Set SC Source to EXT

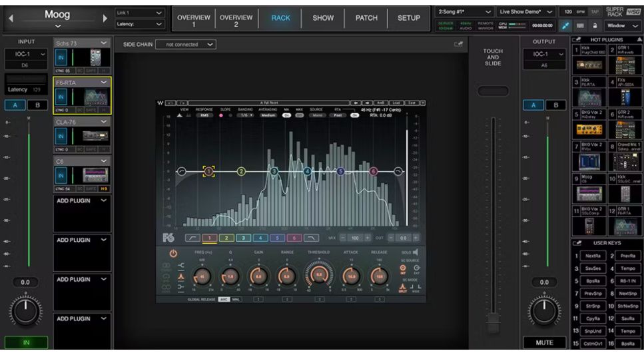click(x=416, y=269)
